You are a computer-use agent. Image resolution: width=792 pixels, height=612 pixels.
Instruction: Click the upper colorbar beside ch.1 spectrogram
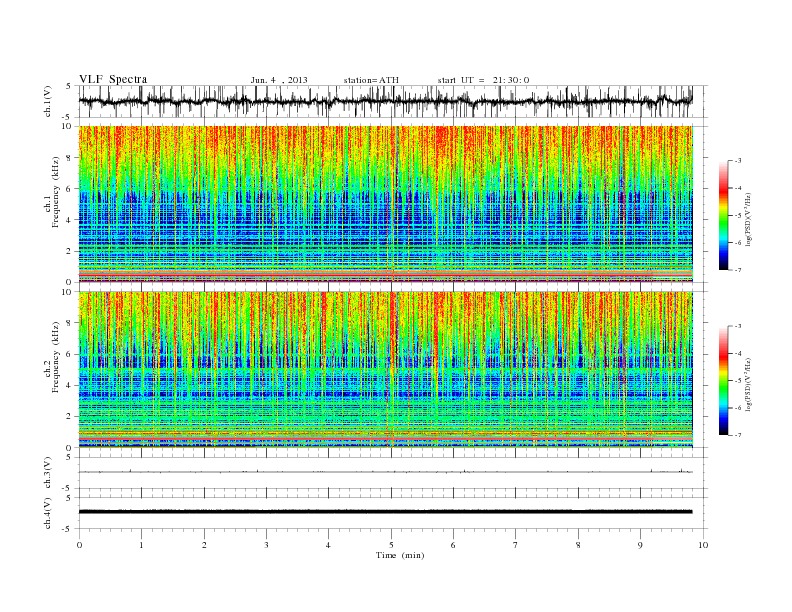click(723, 215)
